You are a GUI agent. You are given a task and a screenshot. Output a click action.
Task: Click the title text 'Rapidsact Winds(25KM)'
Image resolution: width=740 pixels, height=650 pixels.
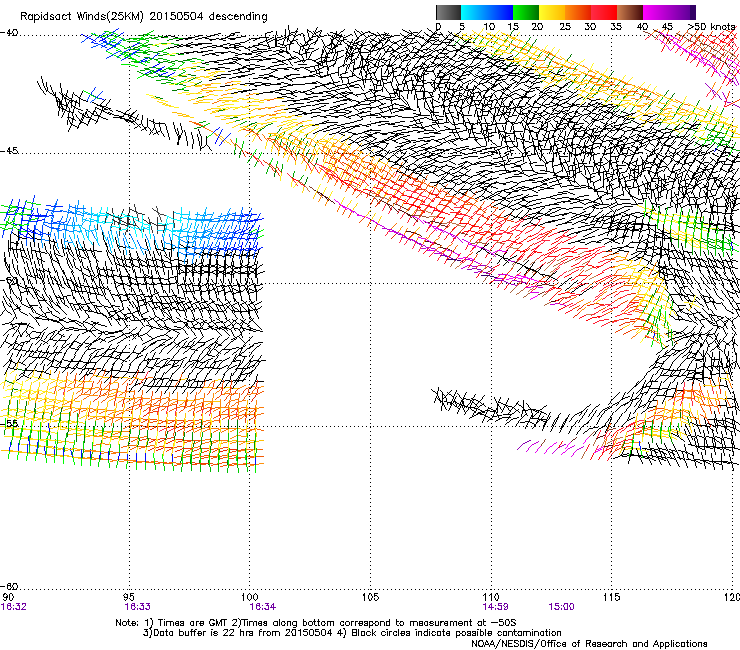click(81, 17)
